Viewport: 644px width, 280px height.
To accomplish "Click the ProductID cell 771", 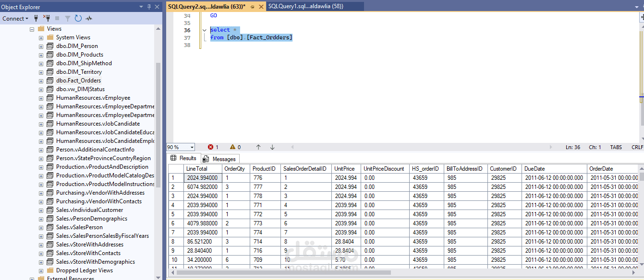I will tap(265, 205).
